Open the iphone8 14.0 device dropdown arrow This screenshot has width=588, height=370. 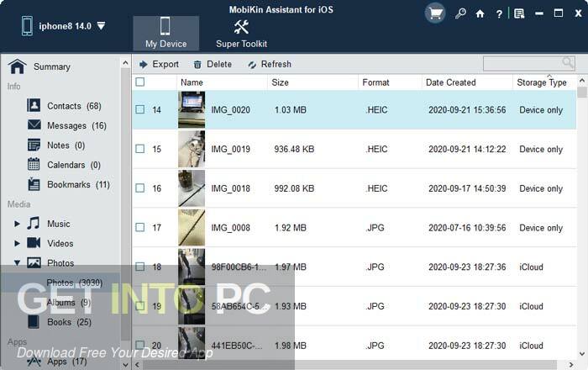102,26
